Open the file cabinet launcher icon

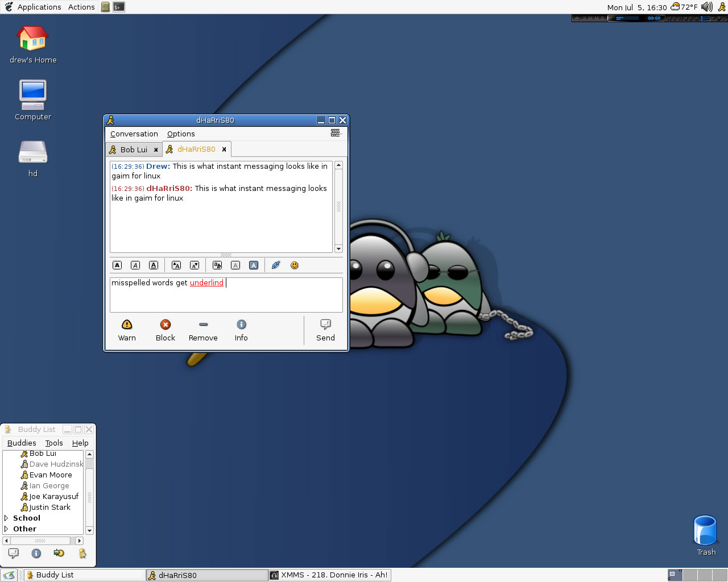pyautogui.click(x=105, y=7)
